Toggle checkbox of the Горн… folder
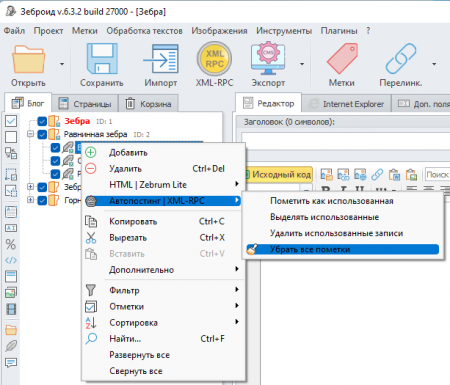The image size is (450, 385). tap(42, 200)
